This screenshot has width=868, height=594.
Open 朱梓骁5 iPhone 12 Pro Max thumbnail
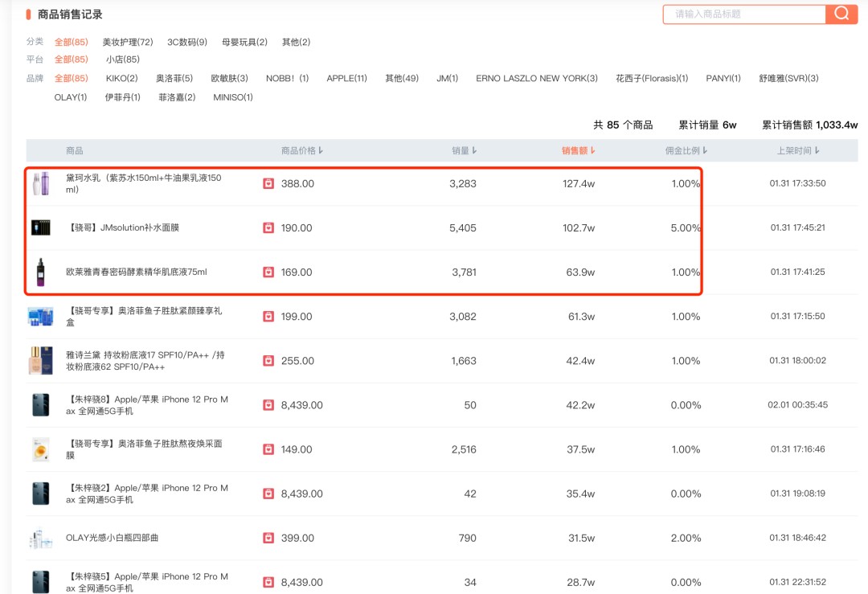tap(41, 582)
